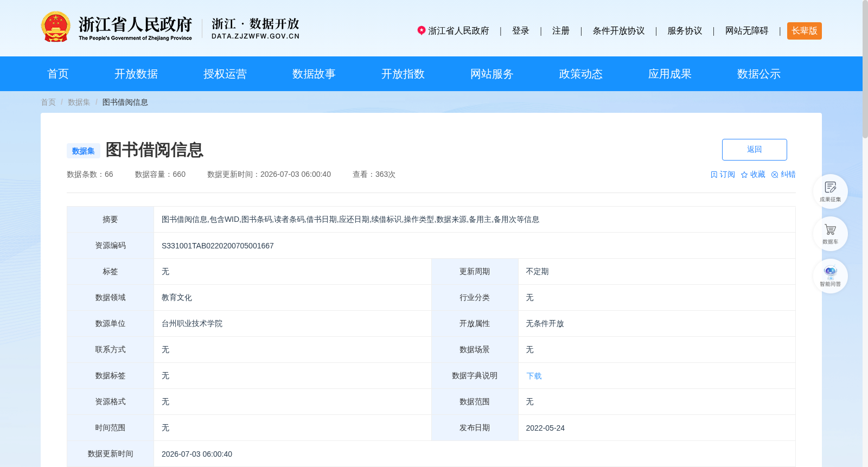Open 网站无障碍 link

(746, 31)
